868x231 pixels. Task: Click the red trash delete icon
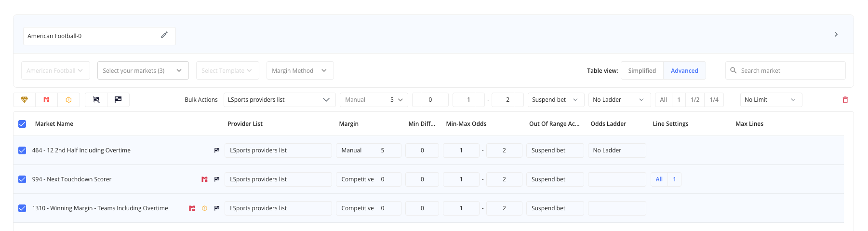845,100
